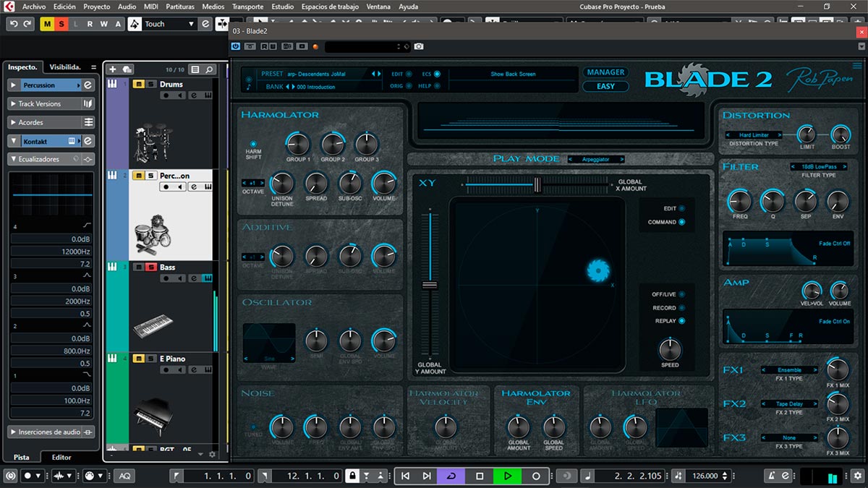The height and width of the screenshot is (488, 868).
Task: Select RECORD radio option in XY
Action: click(x=681, y=308)
